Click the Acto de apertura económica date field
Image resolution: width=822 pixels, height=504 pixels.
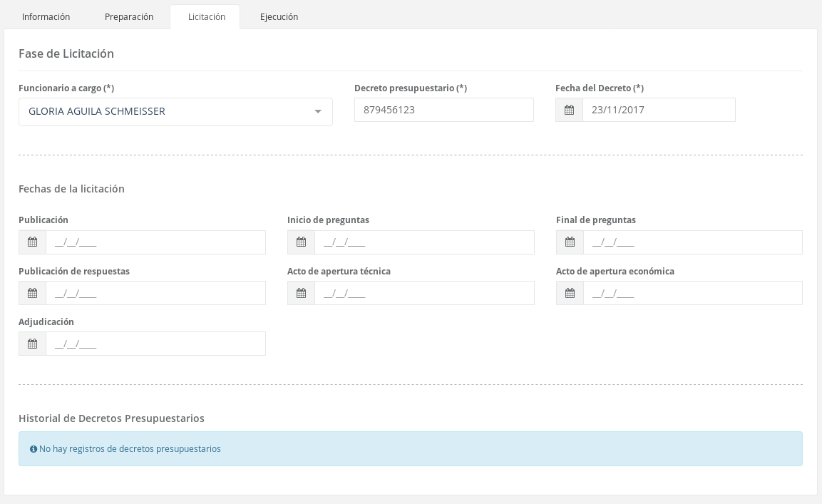point(692,293)
